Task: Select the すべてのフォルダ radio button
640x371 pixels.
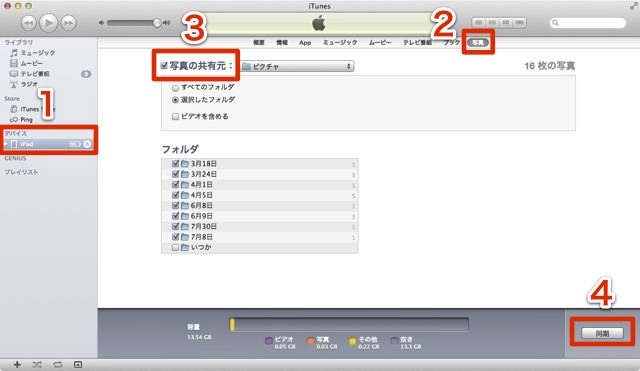Action: pyautogui.click(x=176, y=88)
